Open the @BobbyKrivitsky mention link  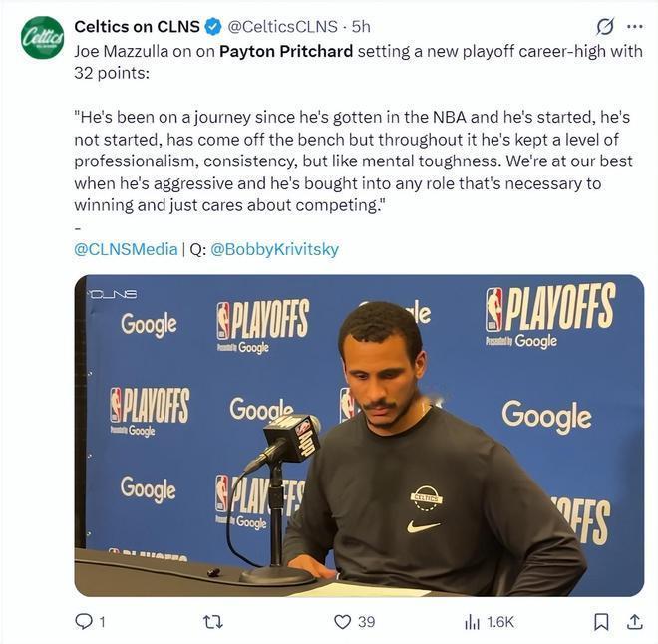pyautogui.click(x=274, y=249)
